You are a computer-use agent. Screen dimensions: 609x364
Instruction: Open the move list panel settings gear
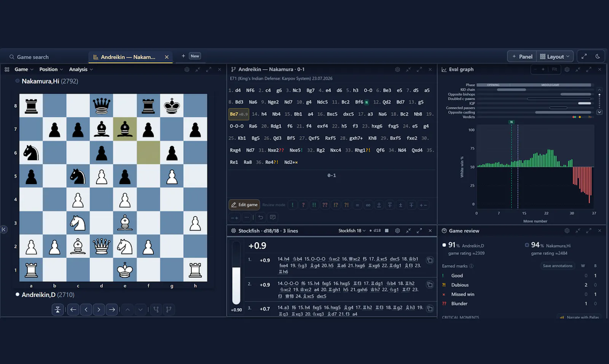(397, 70)
